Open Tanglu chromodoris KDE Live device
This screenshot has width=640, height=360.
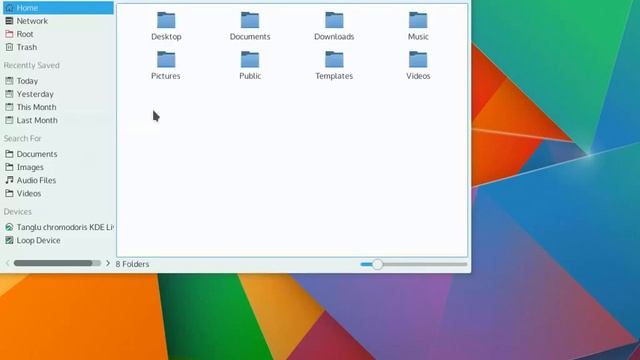(x=58, y=227)
